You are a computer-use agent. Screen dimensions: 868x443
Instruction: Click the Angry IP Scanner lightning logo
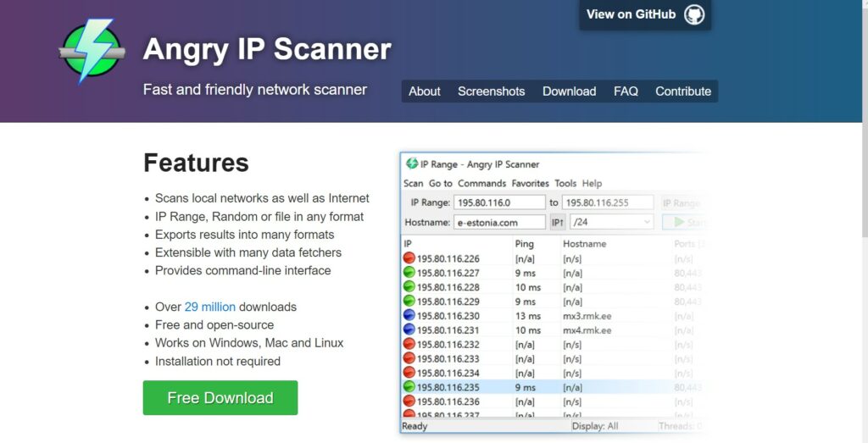pyautogui.click(x=92, y=51)
